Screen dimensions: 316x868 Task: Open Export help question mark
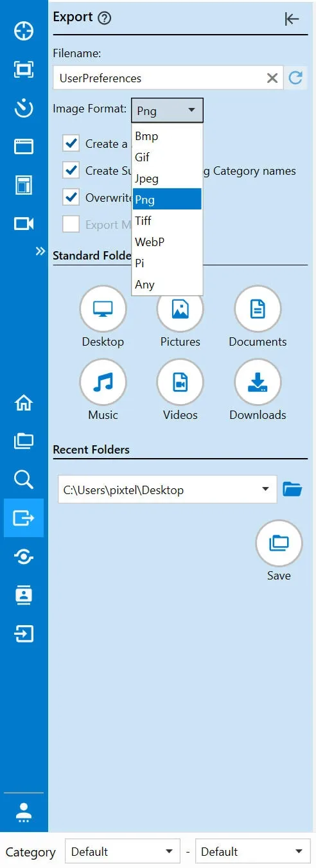[x=105, y=18]
